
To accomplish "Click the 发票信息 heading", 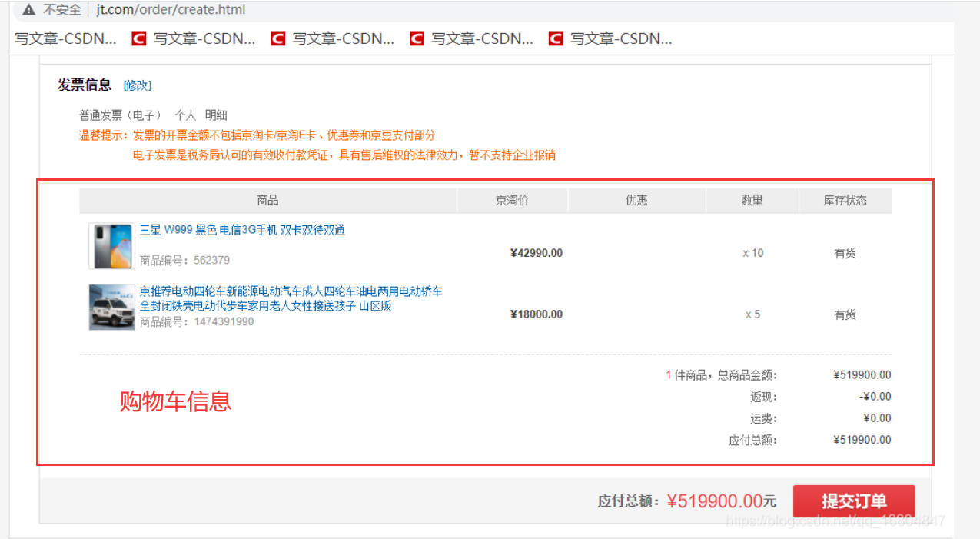I will 85,85.
